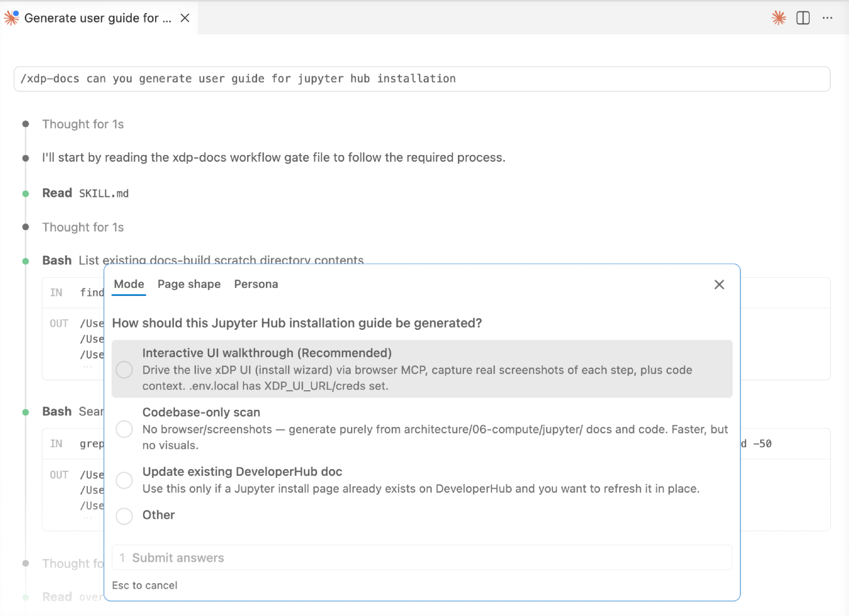Choose the Codebase-only scan radio button
849x616 pixels.
tap(125, 429)
